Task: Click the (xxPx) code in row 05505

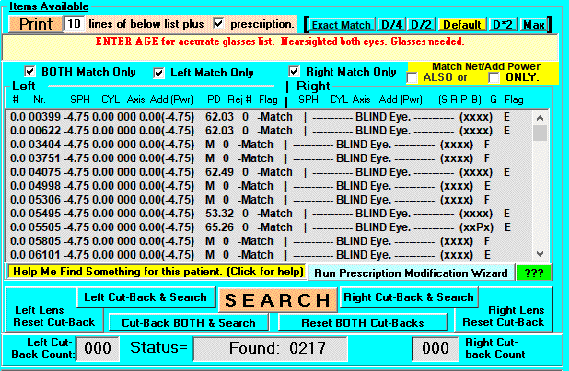Action: (476, 227)
